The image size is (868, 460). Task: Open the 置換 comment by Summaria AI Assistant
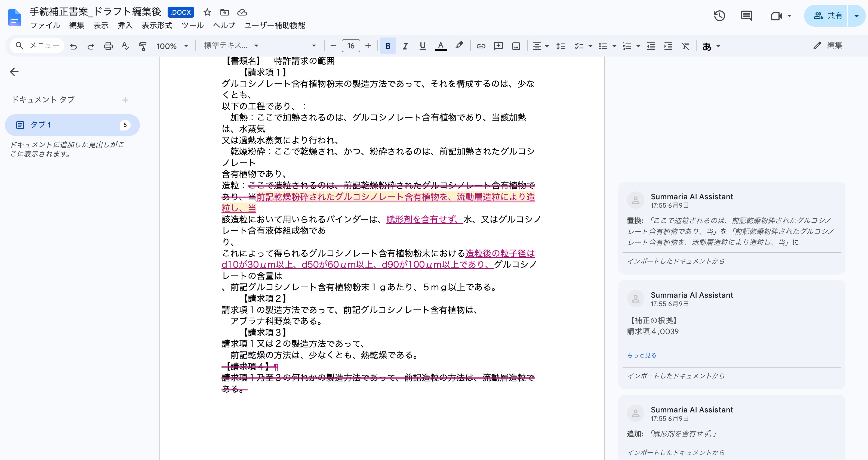point(731,228)
